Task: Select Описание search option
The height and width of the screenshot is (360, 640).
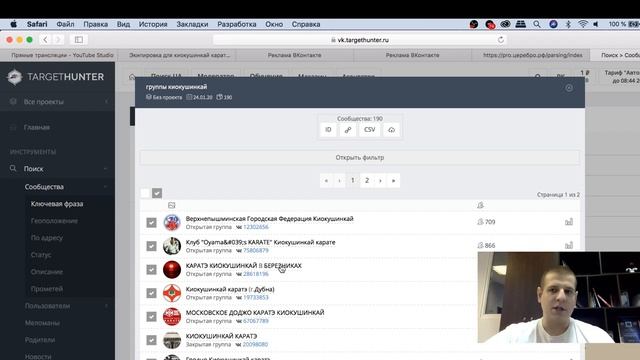Action: 47,272
